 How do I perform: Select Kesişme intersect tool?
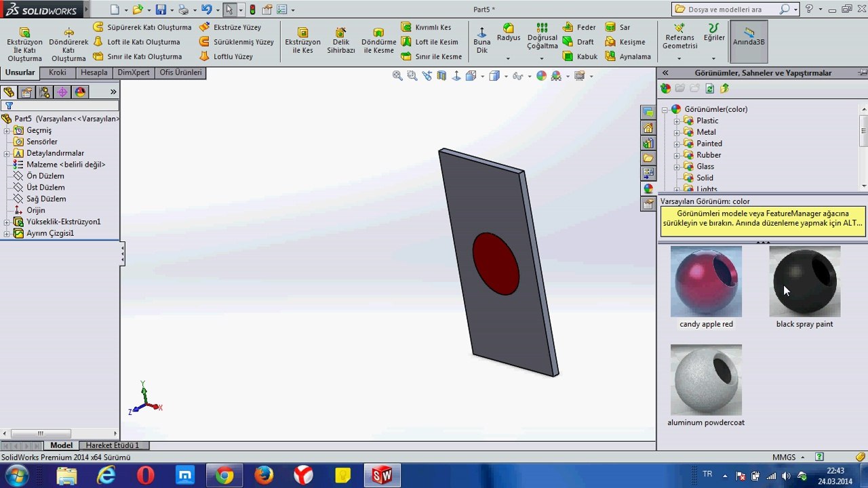(625, 42)
